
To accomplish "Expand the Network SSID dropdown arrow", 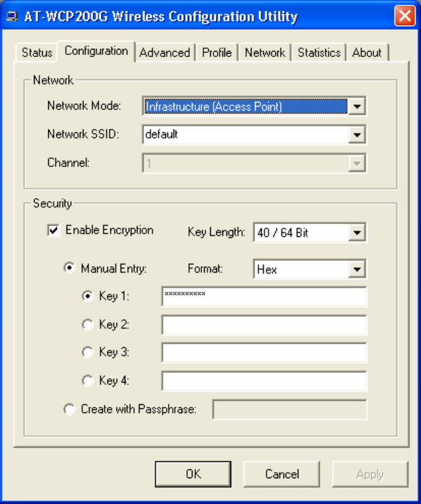I will tap(357, 135).
